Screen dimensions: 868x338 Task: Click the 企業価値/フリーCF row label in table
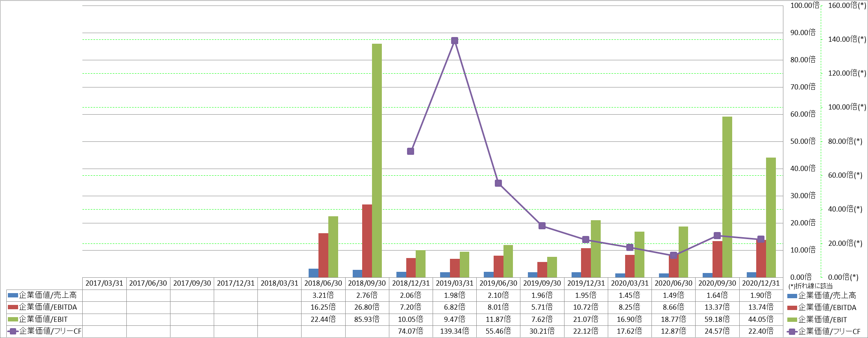coord(50,331)
